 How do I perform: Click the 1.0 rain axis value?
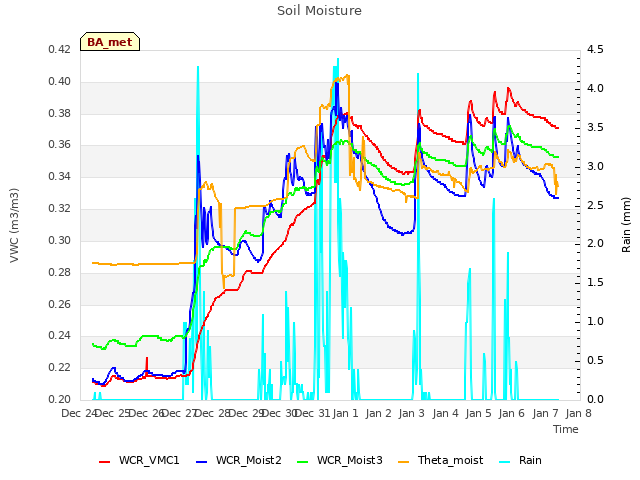(595, 322)
